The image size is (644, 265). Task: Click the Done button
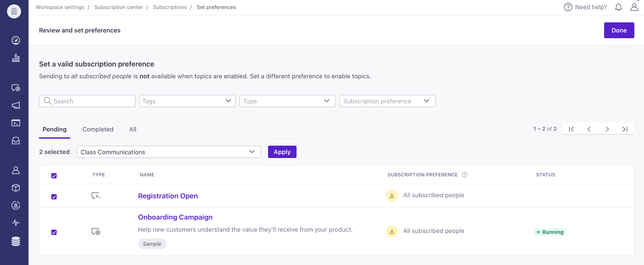(x=619, y=30)
